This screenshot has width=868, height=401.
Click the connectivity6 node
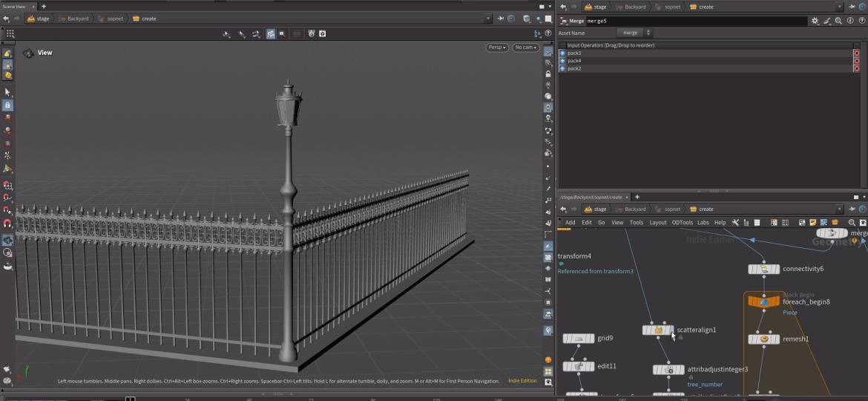pyautogui.click(x=763, y=270)
